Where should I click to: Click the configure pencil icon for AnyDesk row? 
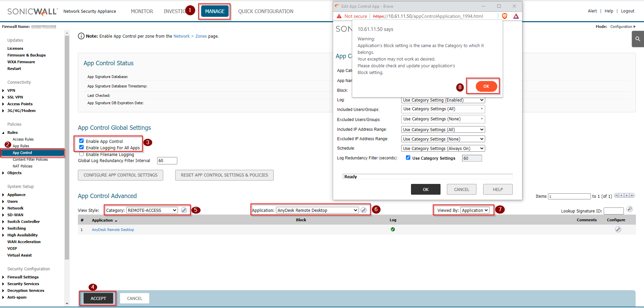pyautogui.click(x=618, y=229)
